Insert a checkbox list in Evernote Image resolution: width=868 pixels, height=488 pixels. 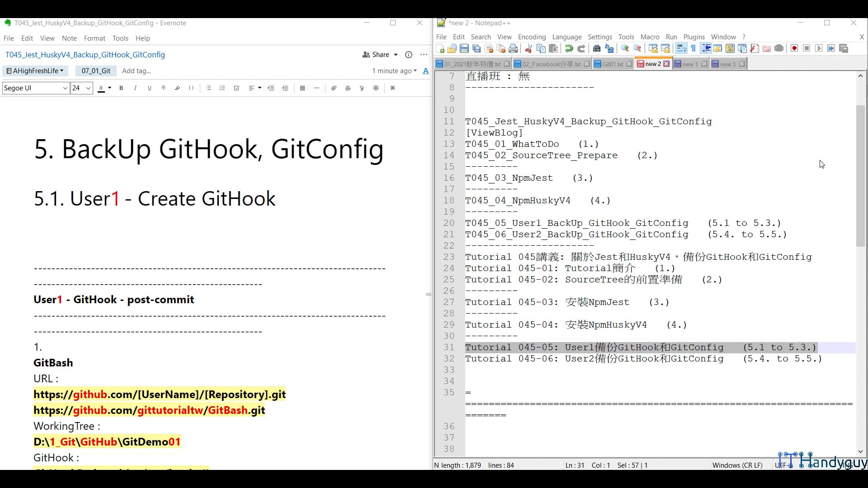coord(237,88)
